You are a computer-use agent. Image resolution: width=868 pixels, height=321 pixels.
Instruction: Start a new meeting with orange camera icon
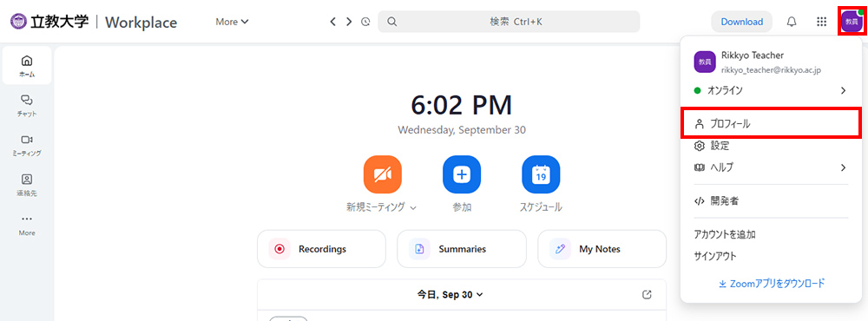(382, 174)
